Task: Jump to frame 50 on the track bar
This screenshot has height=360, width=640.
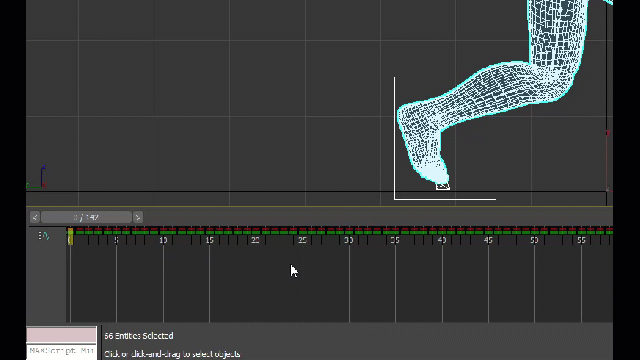Action: 534,240
